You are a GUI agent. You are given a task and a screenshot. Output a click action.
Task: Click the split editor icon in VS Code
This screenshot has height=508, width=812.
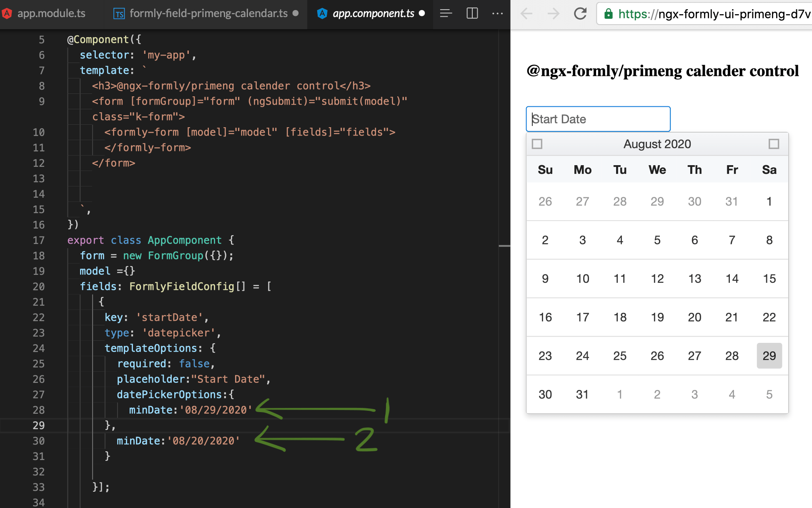(x=471, y=13)
